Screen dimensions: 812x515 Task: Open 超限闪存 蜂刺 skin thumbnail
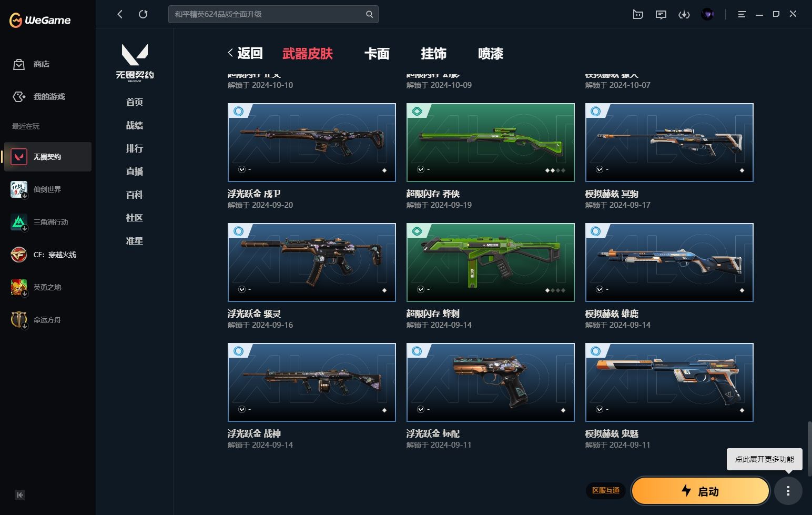[x=491, y=262]
